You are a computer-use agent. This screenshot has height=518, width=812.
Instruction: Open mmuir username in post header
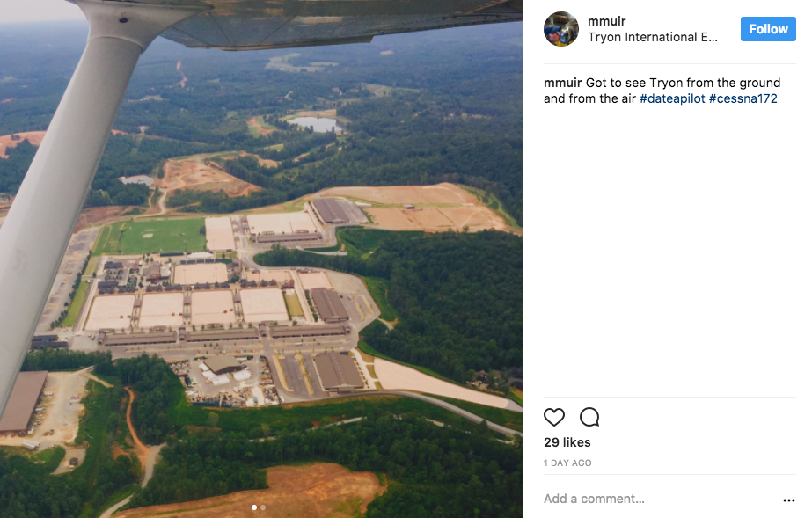(606, 21)
